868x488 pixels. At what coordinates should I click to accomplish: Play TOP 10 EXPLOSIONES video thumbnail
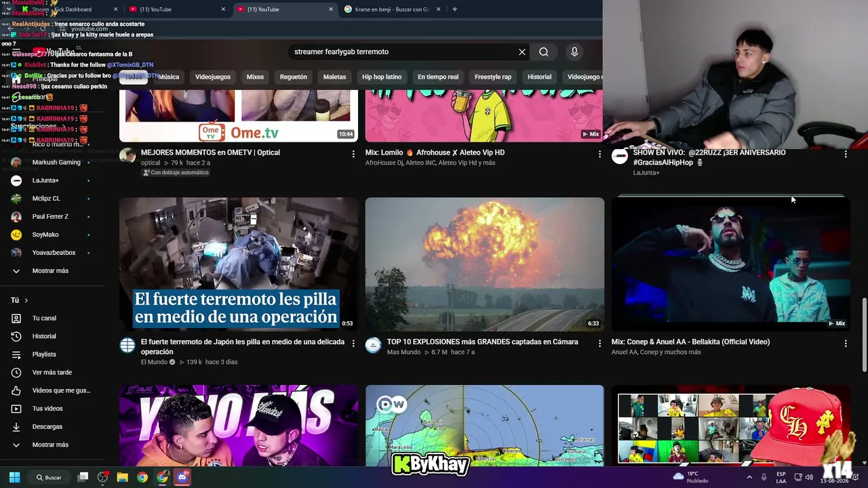click(485, 264)
